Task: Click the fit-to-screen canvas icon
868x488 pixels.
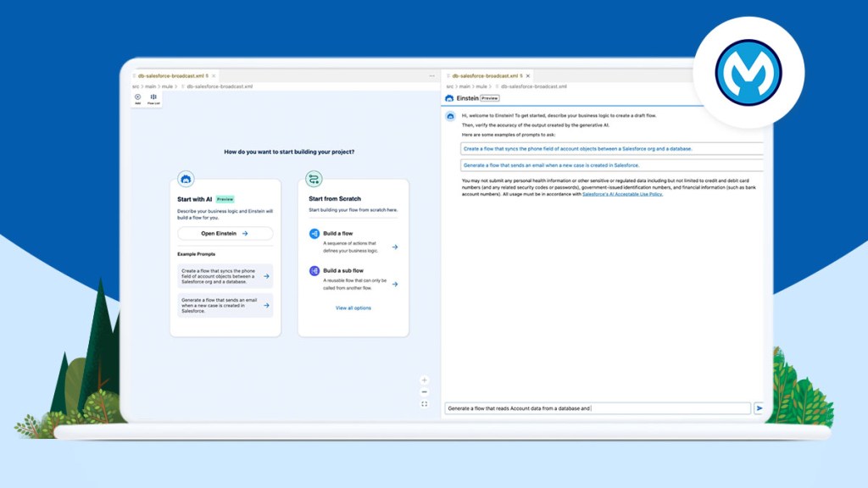Action: (425, 404)
